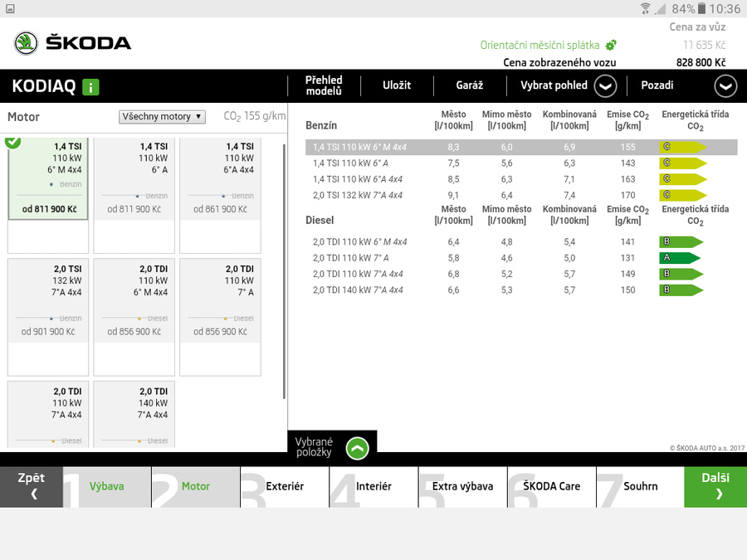Tap the cellular signal icon
747x560 pixels.
pos(661,8)
